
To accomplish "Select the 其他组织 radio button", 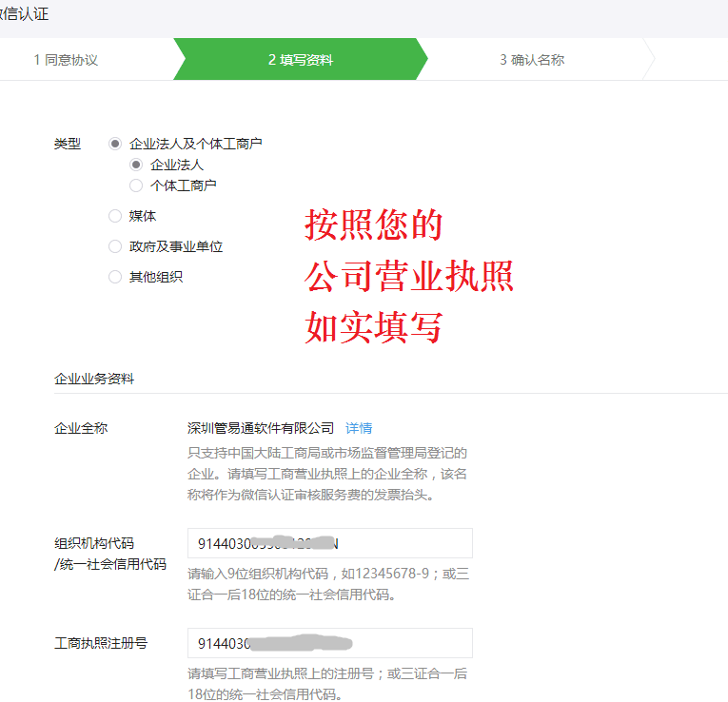I will point(115,277).
